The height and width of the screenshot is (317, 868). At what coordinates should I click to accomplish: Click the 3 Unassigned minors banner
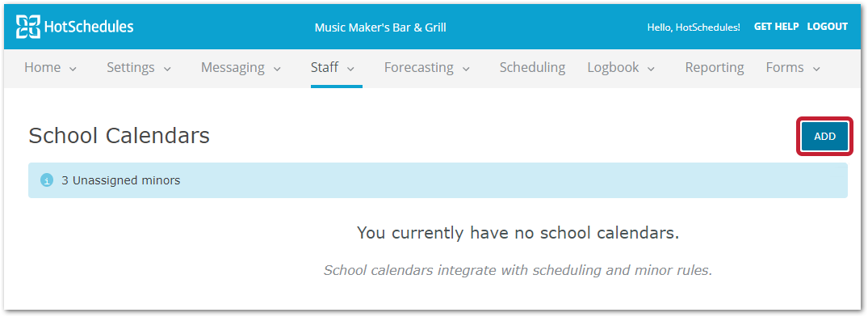click(438, 180)
